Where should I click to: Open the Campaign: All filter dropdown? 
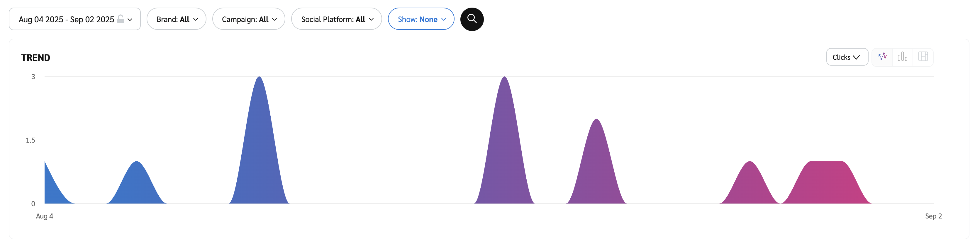pyautogui.click(x=249, y=19)
